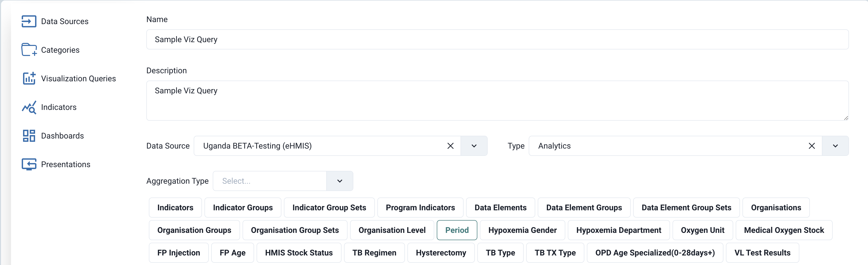The height and width of the screenshot is (265, 868).
Task: Select Organisation Group Sets button
Action: click(x=295, y=230)
